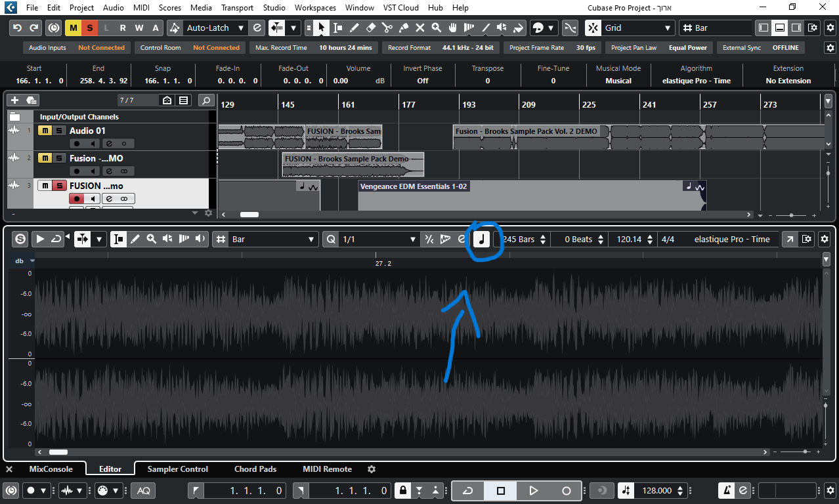Open the lower zone tab settings gear

click(x=372, y=469)
